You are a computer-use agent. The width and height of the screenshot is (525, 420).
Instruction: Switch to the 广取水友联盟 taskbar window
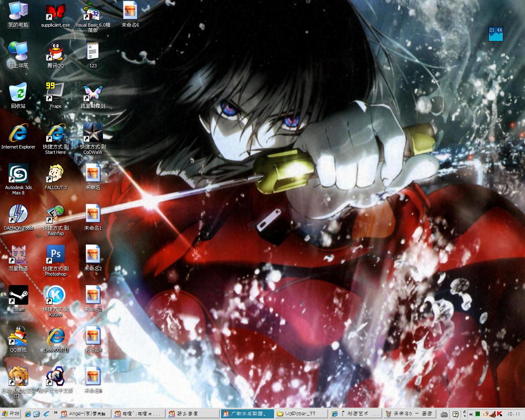[x=247, y=414]
